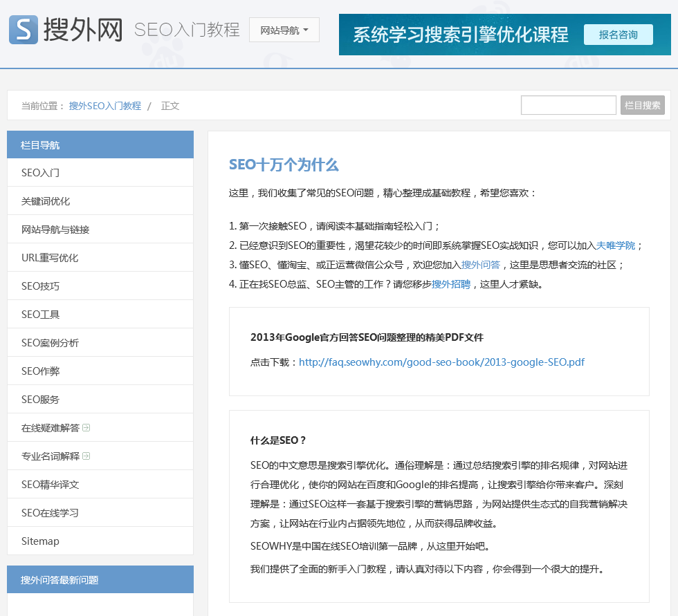This screenshot has width=678, height=616.
Task: Open SEO工具 sidebar section
Action: coord(40,315)
